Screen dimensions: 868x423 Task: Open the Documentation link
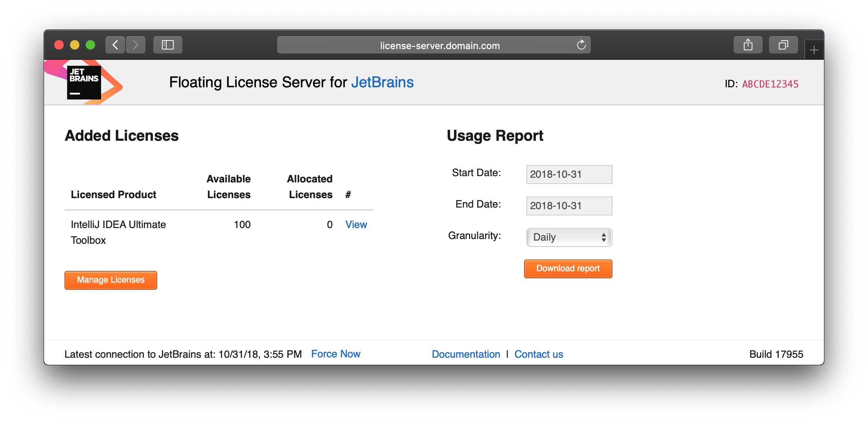[466, 354]
